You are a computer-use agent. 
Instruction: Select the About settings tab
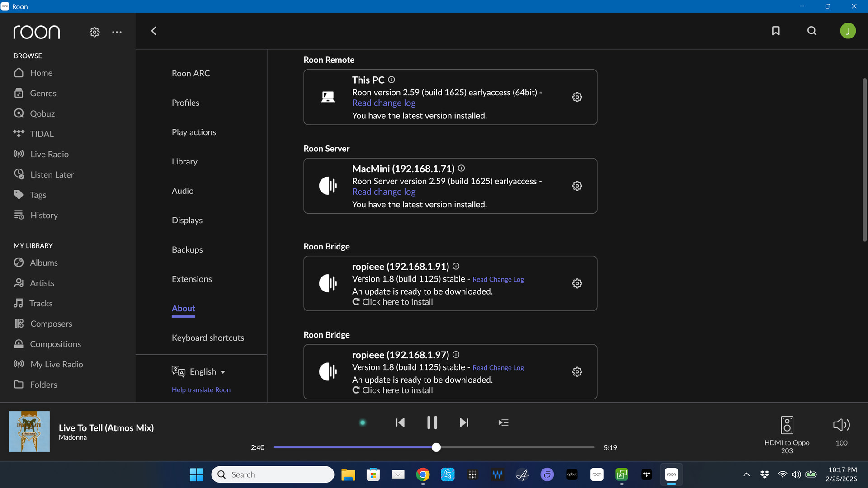pos(184,308)
